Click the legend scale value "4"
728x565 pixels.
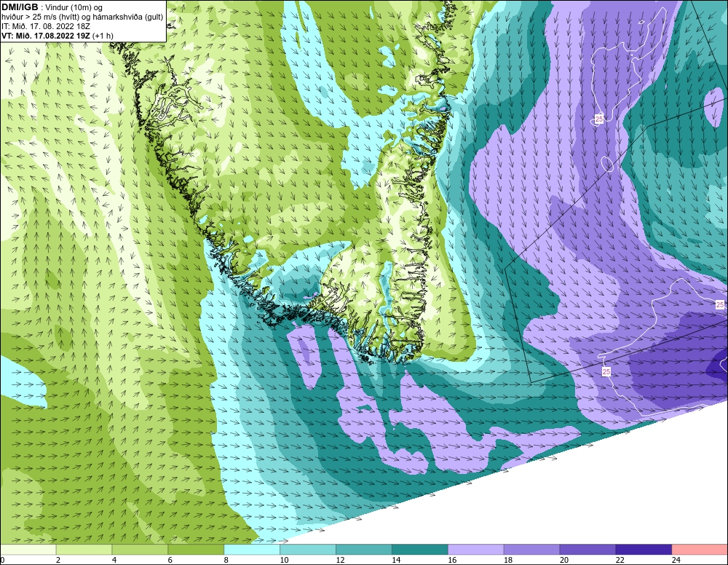pyautogui.click(x=114, y=560)
